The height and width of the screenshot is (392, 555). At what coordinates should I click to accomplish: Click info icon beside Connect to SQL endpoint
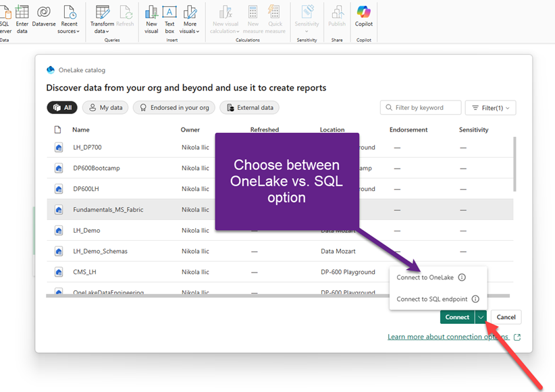pyautogui.click(x=475, y=300)
